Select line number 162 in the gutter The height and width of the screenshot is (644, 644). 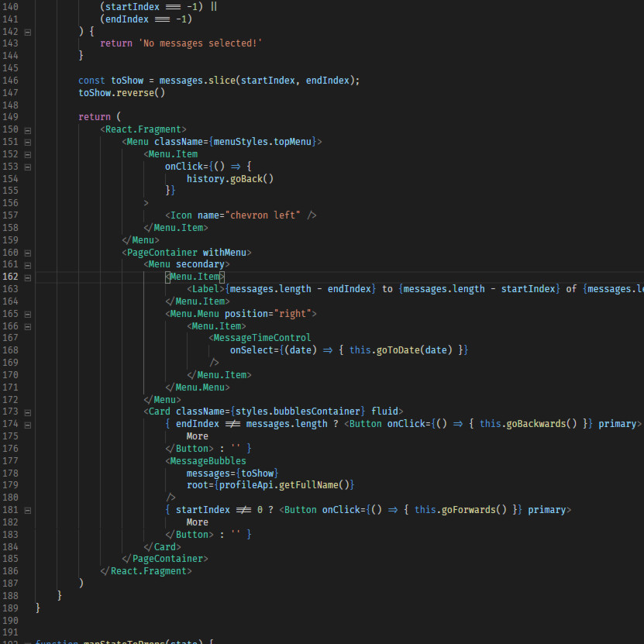click(x=11, y=277)
